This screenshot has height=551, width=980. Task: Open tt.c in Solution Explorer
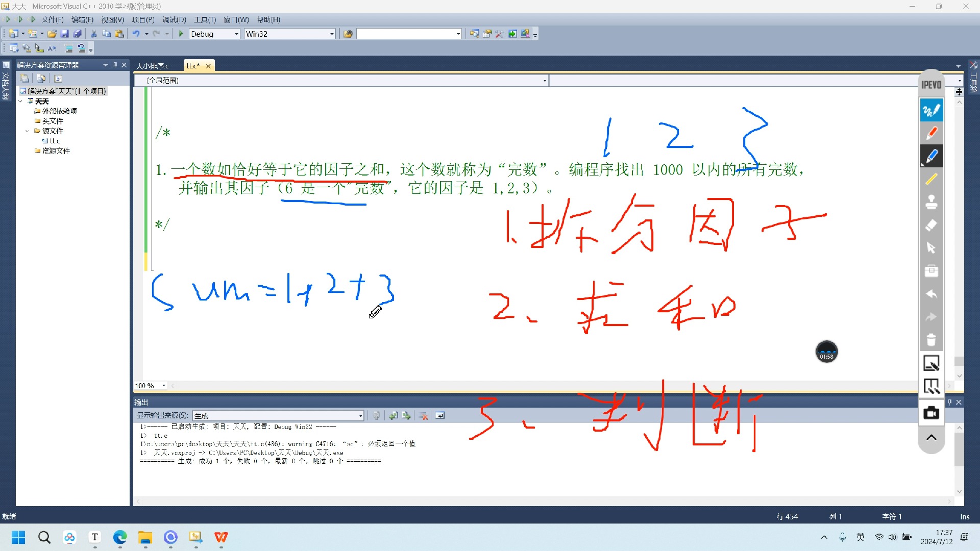point(55,141)
